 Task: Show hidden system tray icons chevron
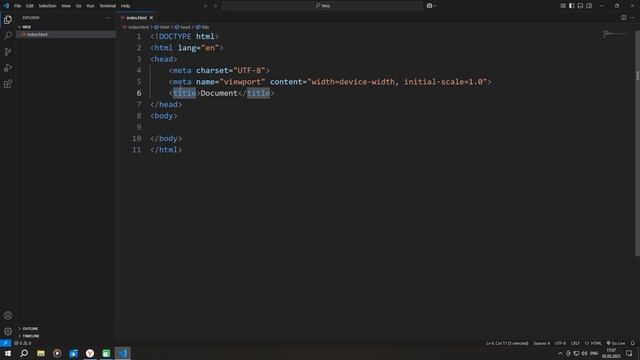[560, 353]
